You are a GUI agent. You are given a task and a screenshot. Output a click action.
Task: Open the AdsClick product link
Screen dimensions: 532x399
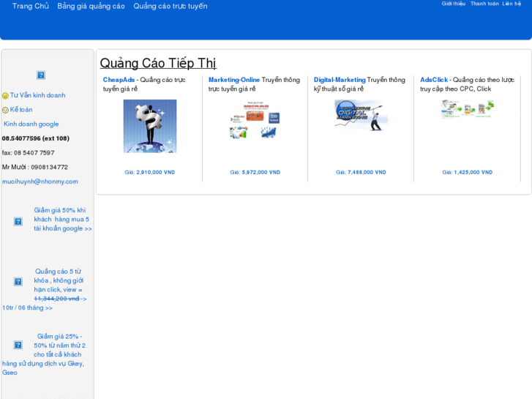(x=434, y=80)
